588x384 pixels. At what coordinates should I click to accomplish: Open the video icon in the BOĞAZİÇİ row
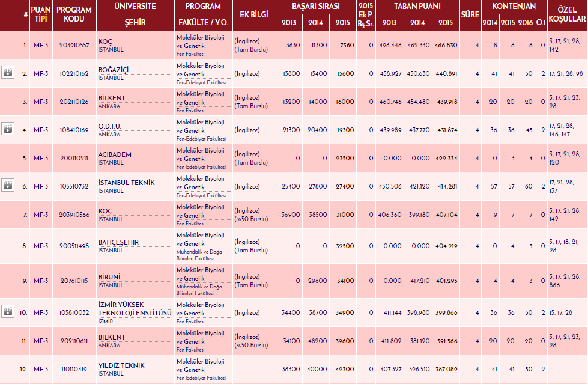click(8, 72)
